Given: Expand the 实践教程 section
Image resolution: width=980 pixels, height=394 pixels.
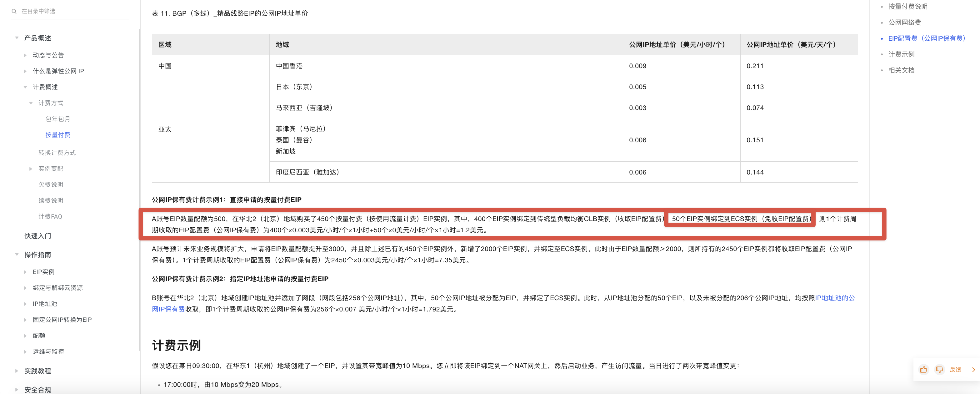Looking at the screenshot, I should point(17,371).
